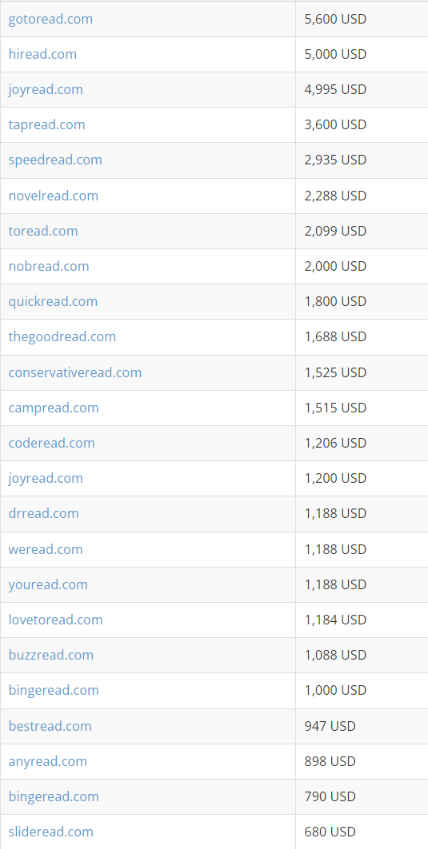The height and width of the screenshot is (849, 428).
Task: Open the youread.com link
Action: click(x=48, y=584)
